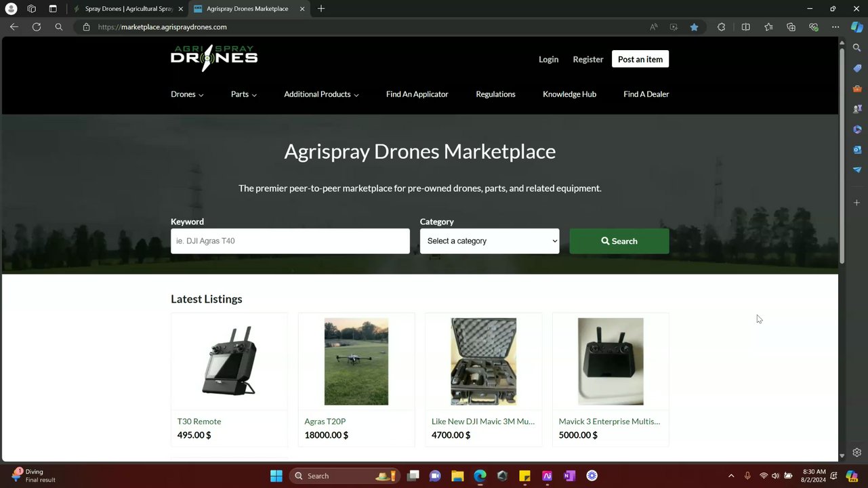Click the Read aloud icon in address bar
868x488 pixels.
coord(654,27)
